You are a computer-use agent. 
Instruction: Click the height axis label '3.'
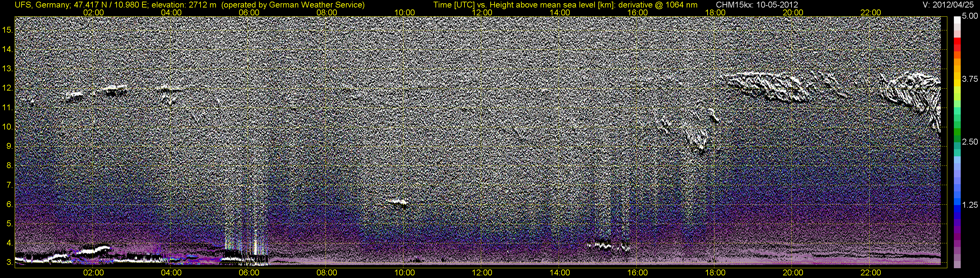pyautogui.click(x=9, y=262)
